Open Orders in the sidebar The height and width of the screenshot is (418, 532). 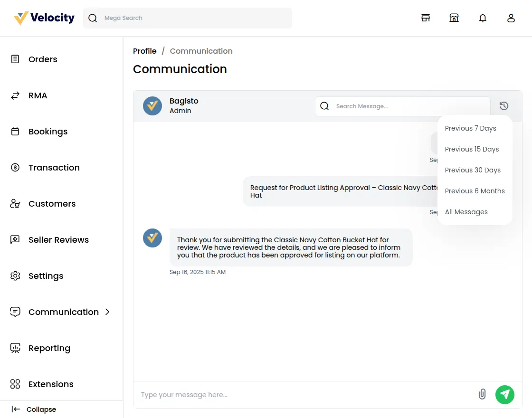[43, 59]
